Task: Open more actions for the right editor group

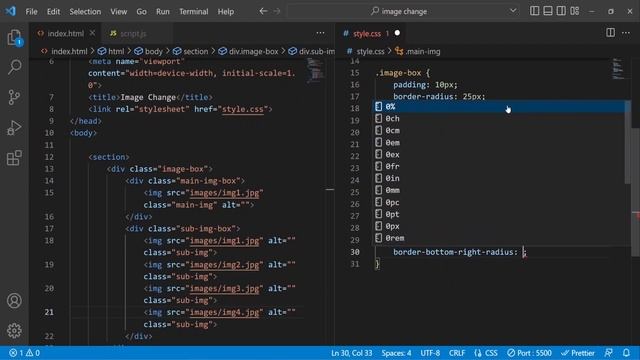Action: click(626, 33)
